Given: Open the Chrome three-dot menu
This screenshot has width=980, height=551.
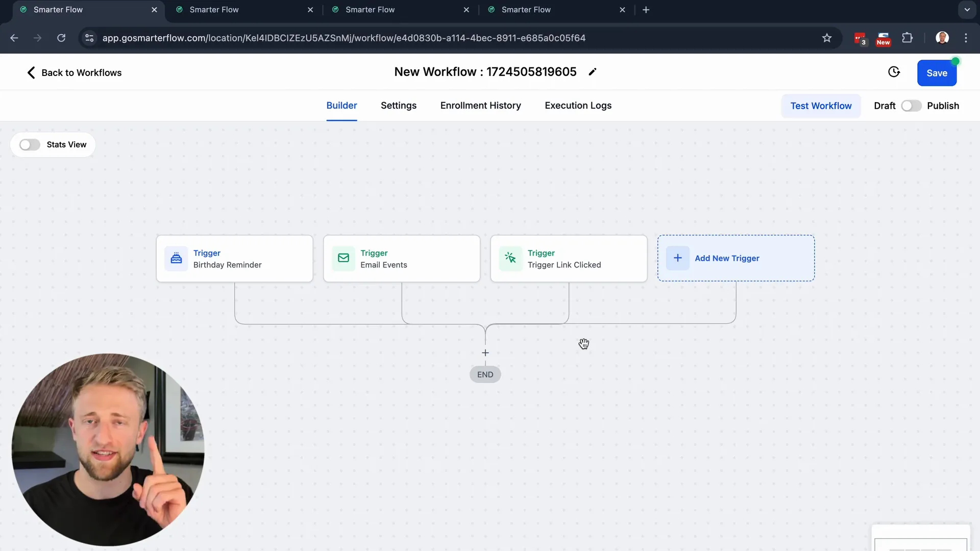Looking at the screenshot, I should (x=966, y=38).
